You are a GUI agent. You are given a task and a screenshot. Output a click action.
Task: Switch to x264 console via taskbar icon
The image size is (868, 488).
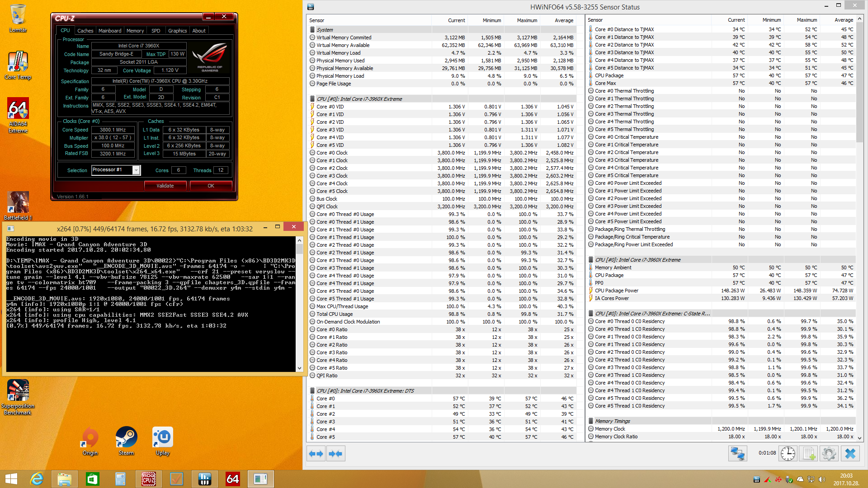coord(260,479)
